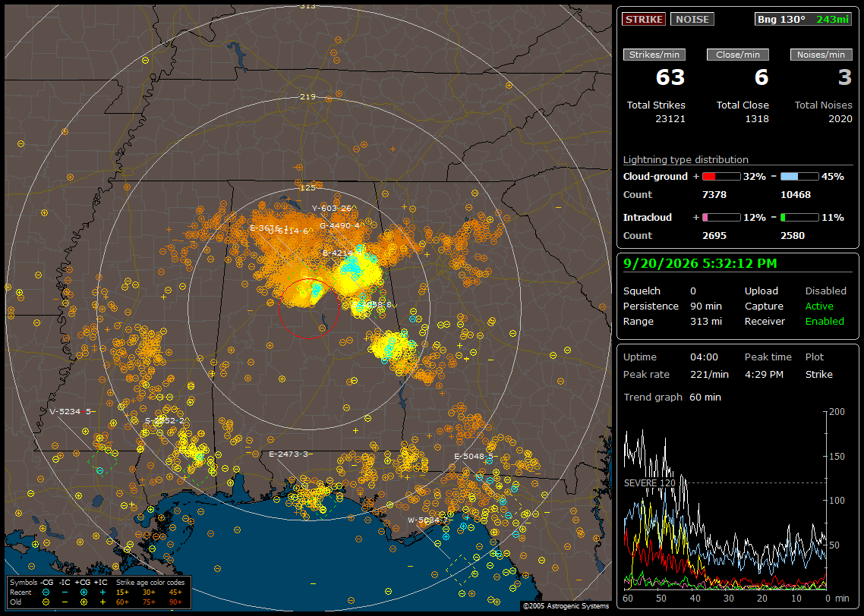Click storm cell label V-5234-5
This screenshot has width=864, height=616.
click(x=70, y=411)
